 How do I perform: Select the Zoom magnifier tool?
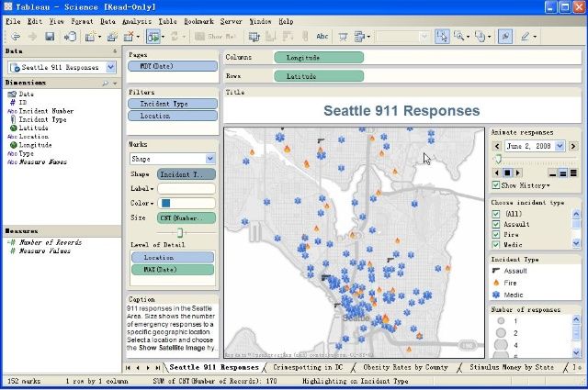tap(458, 37)
